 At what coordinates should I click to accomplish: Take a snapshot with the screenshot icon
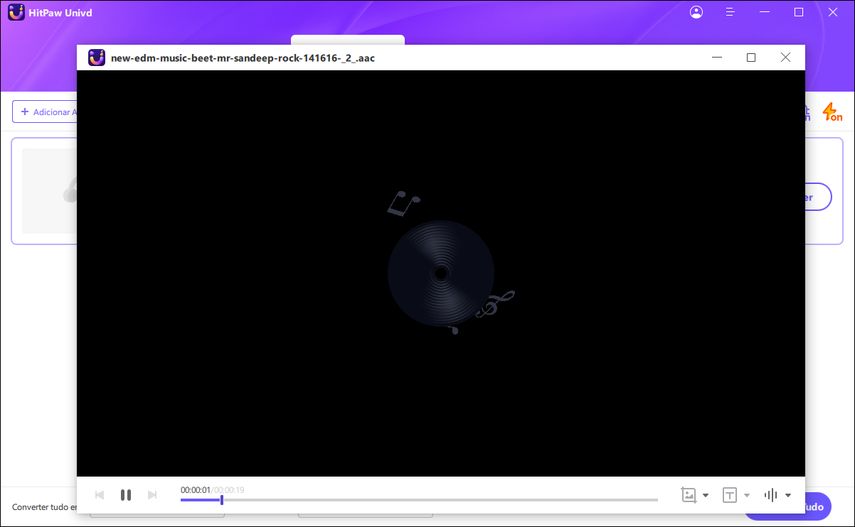pyautogui.click(x=689, y=495)
